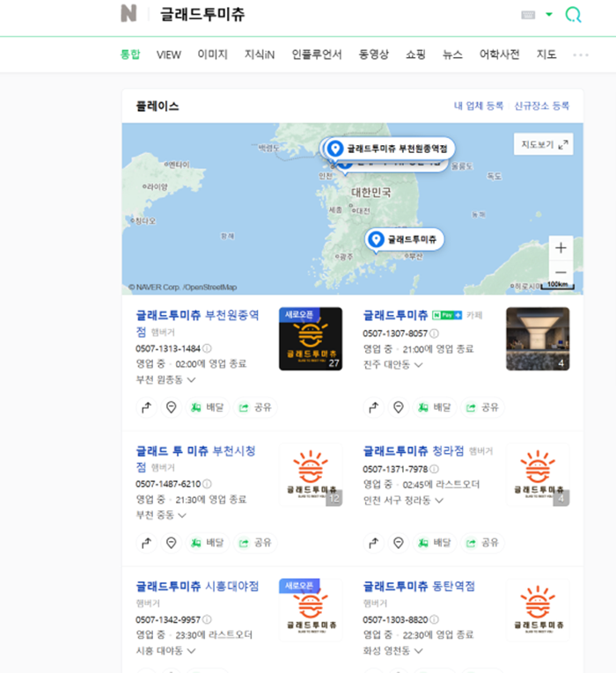Expand the 화성 영천동 address
Viewport: 616px width, 673px height.
pos(392,651)
